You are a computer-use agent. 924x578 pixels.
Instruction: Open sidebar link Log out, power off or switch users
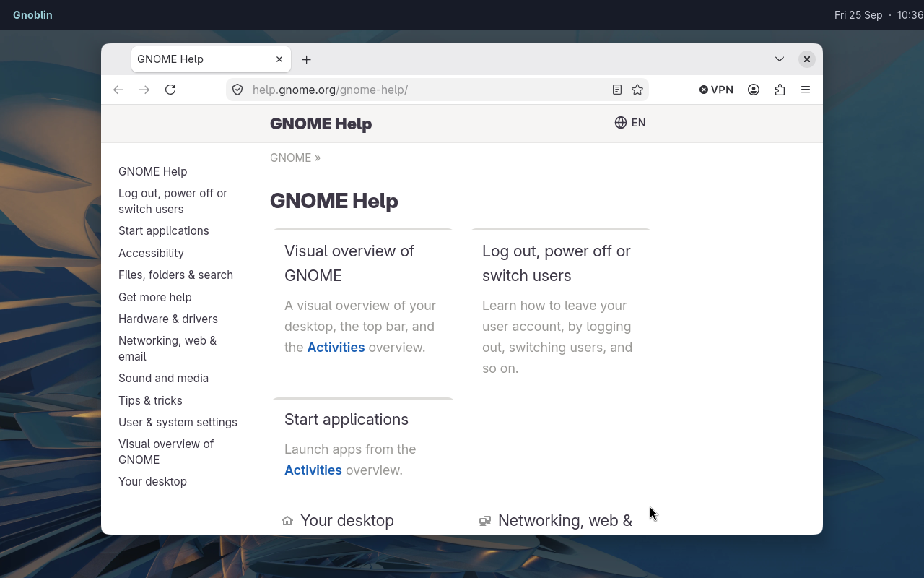pyautogui.click(x=173, y=201)
